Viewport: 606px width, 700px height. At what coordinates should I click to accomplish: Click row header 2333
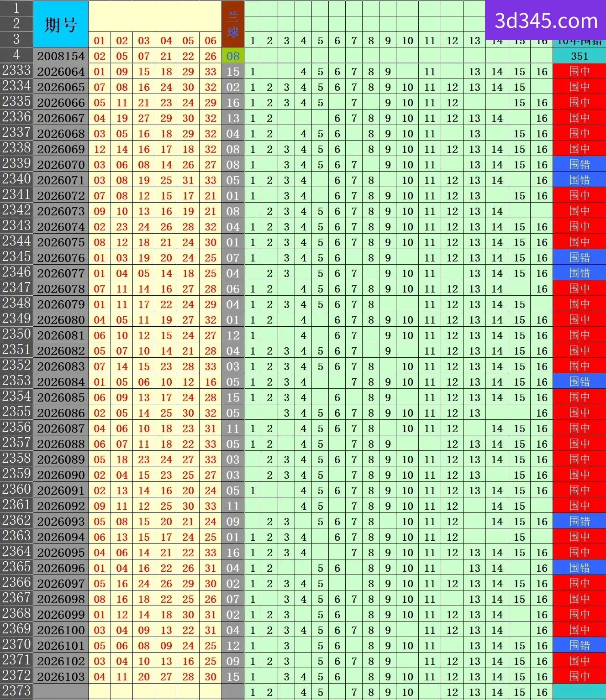tap(16, 71)
